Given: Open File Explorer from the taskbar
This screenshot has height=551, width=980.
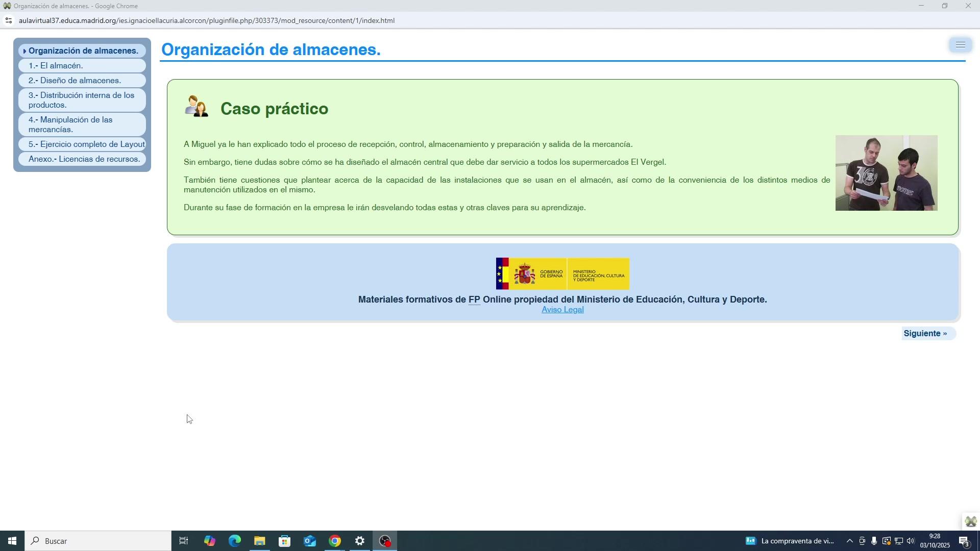Looking at the screenshot, I should 259,541.
